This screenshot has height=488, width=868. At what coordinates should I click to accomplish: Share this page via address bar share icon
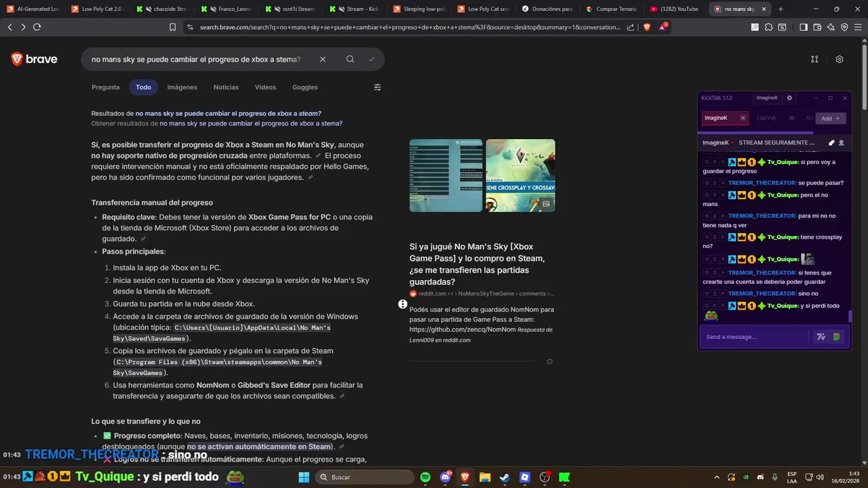pos(631,27)
